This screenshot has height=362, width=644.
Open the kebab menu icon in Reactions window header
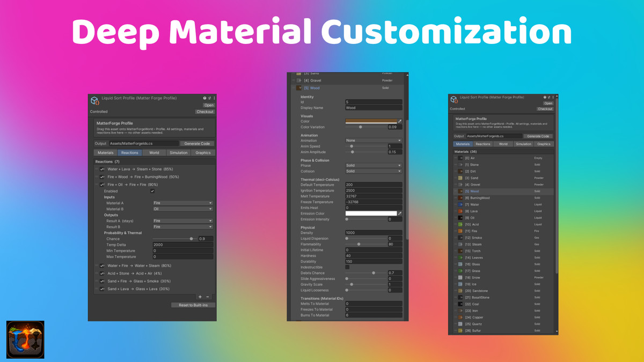pos(214,98)
